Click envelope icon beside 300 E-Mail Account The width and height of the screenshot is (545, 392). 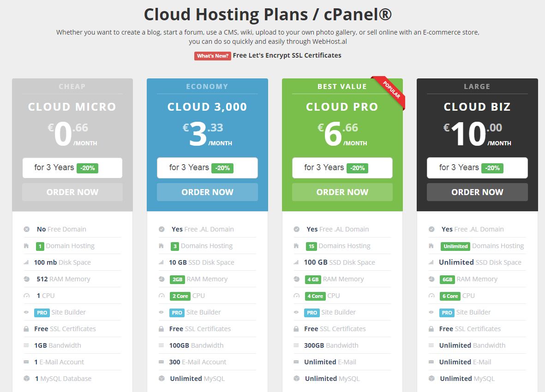coord(161,362)
